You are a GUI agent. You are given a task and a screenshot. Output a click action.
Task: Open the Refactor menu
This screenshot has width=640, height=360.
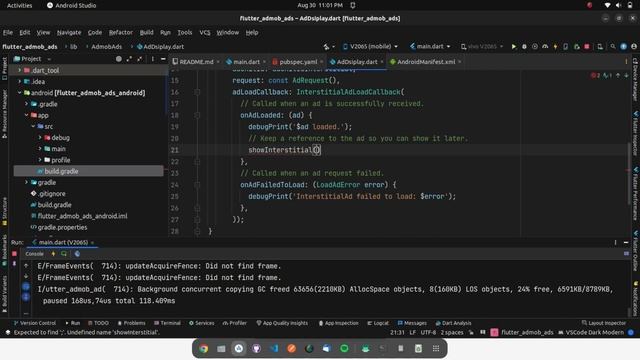pos(120,32)
